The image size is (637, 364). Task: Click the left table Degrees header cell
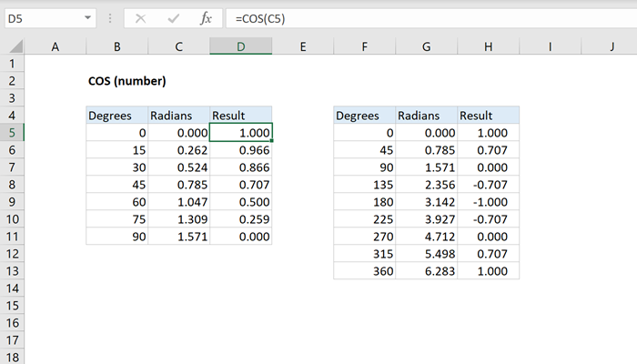tap(116, 116)
